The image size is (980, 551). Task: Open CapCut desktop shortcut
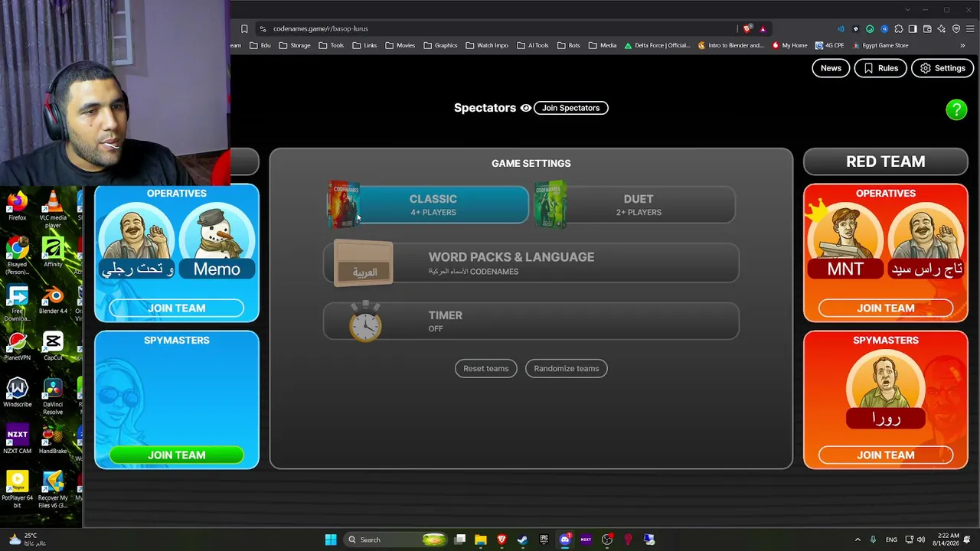[53, 347]
